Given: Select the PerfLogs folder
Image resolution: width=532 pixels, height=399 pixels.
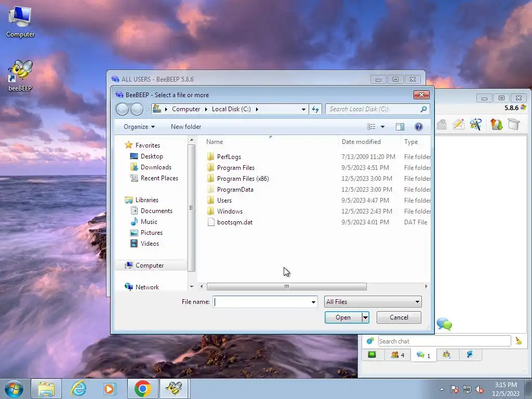Looking at the screenshot, I should click(x=229, y=157).
